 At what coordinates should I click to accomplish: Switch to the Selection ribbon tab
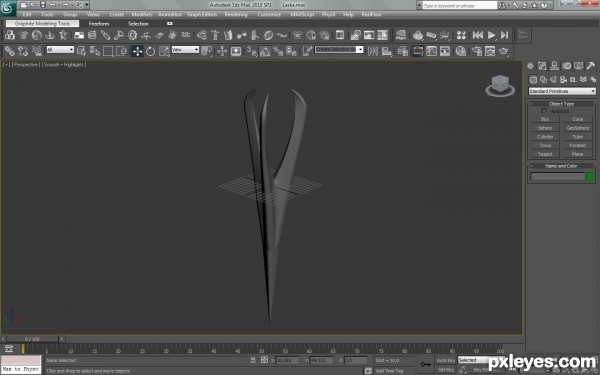click(x=138, y=24)
